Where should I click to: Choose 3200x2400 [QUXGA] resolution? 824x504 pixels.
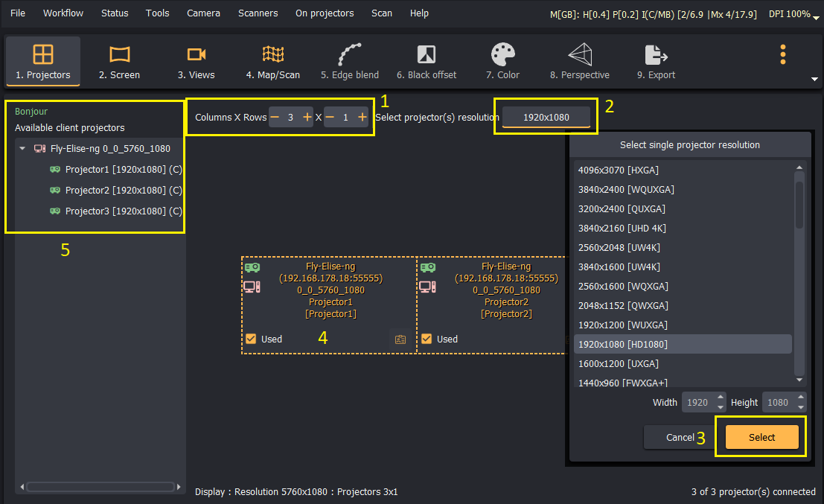683,209
